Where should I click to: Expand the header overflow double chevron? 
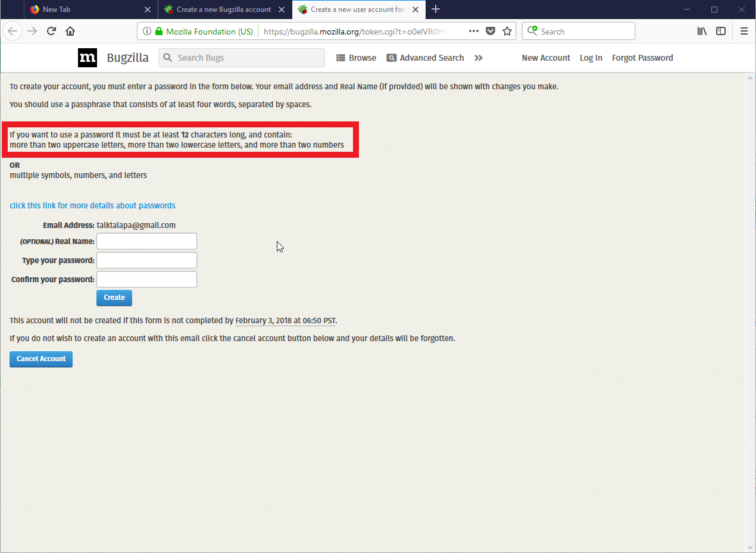coord(479,58)
